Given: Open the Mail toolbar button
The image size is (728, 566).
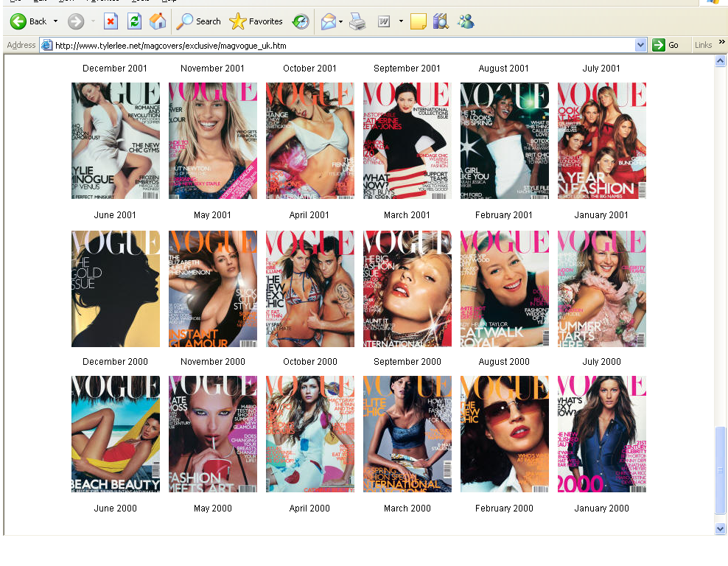Looking at the screenshot, I should pos(328,21).
